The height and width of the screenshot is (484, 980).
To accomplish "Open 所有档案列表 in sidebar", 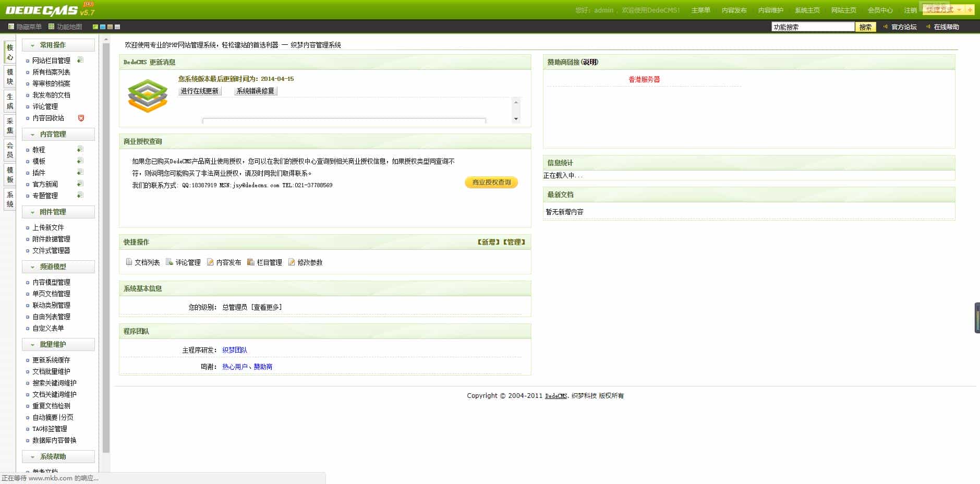I will click(x=51, y=72).
